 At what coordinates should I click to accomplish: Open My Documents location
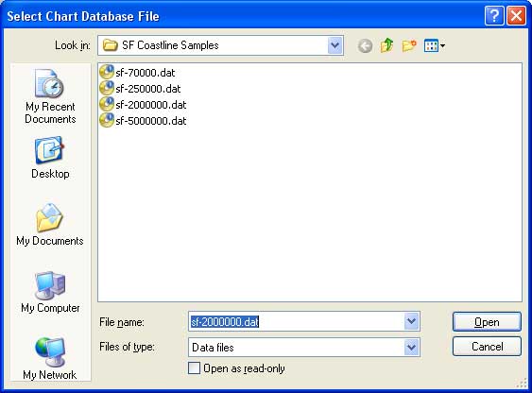tap(50, 224)
